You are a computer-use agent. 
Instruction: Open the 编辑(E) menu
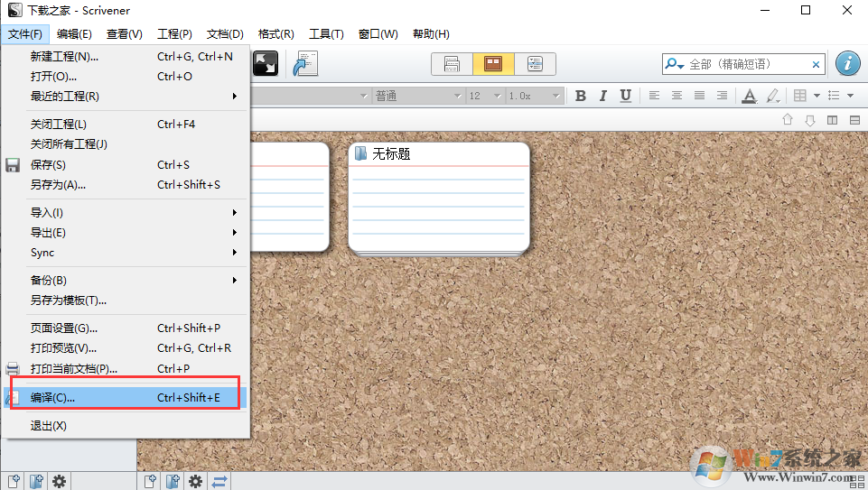click(74, 34)
